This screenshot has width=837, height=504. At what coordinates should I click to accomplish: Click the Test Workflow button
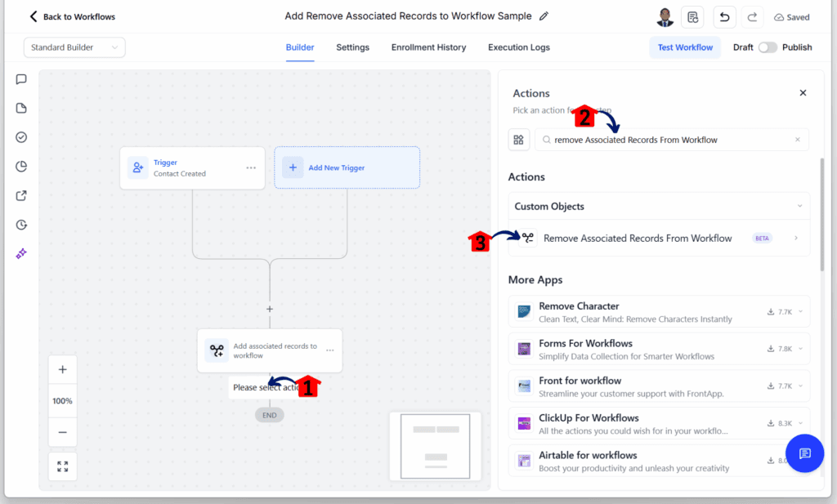pos(685,47)
